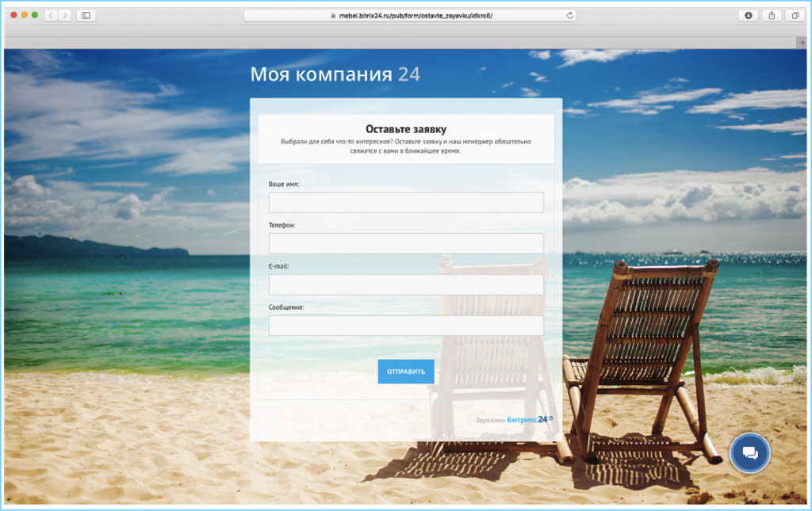The width and height of the screenshot is (812, 511).
Task: Click the Safari back arrow
Action: (51, 15)
